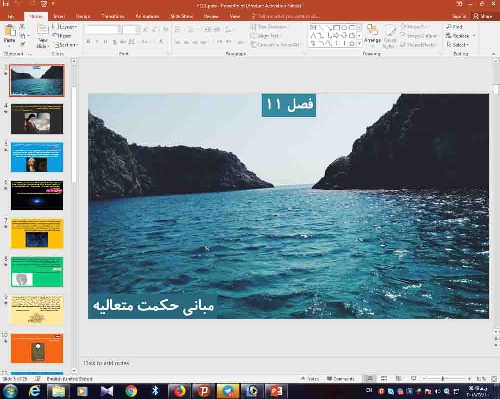Click the Increase Font Size icon
The image size is (500, 399).
[145, 30]
